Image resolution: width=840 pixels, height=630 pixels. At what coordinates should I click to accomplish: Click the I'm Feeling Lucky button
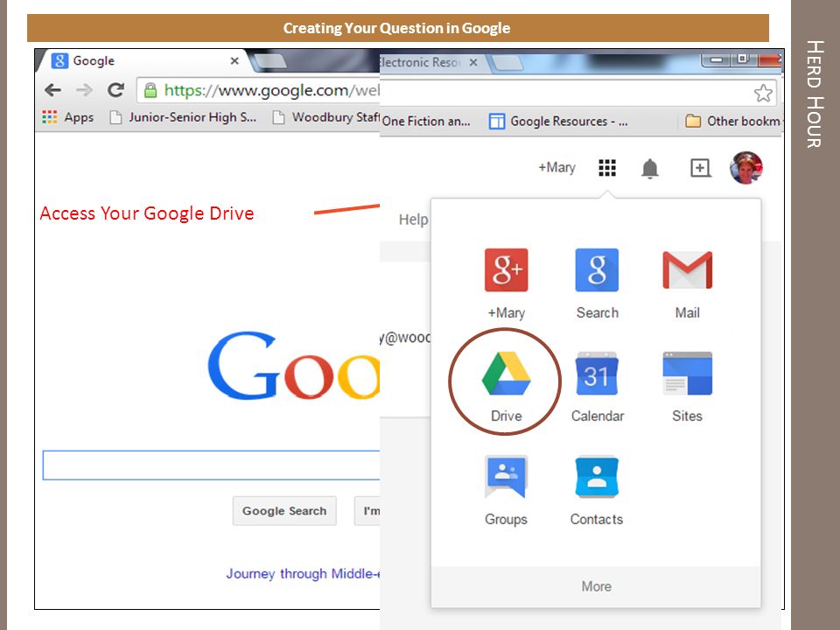pyautogui.click(x=367, y=511)
